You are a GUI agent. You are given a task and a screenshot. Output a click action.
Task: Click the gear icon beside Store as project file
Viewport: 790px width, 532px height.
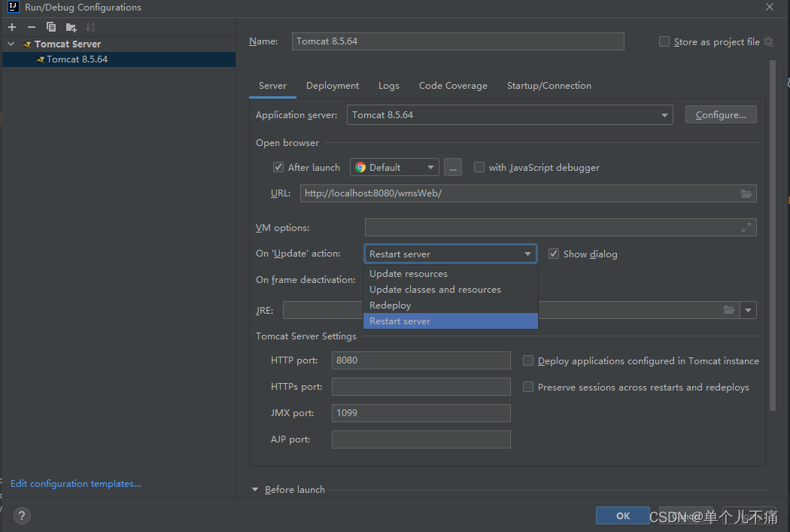click(768, 42)
